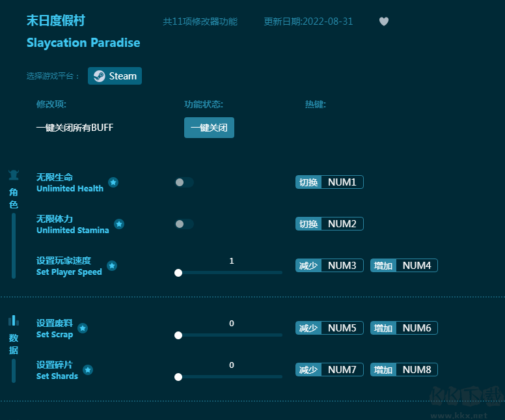Click star icon beside Unlimited Health

click(x=113, y=182)
